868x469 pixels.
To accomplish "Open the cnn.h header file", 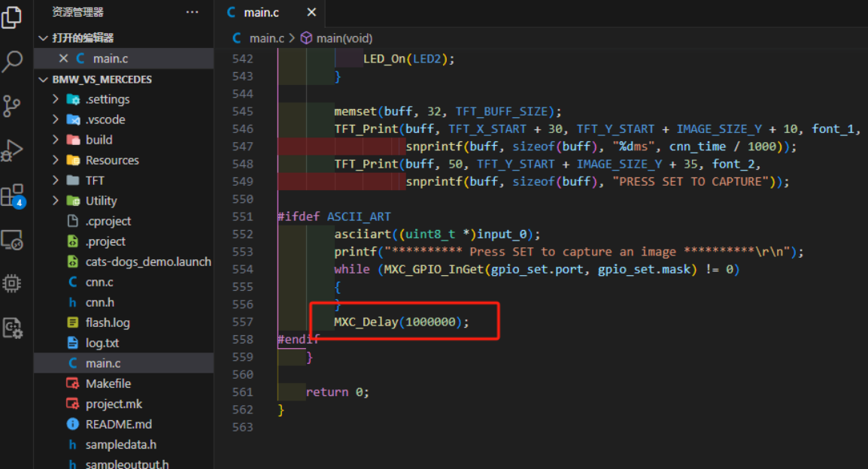I will tap(99, 303).
